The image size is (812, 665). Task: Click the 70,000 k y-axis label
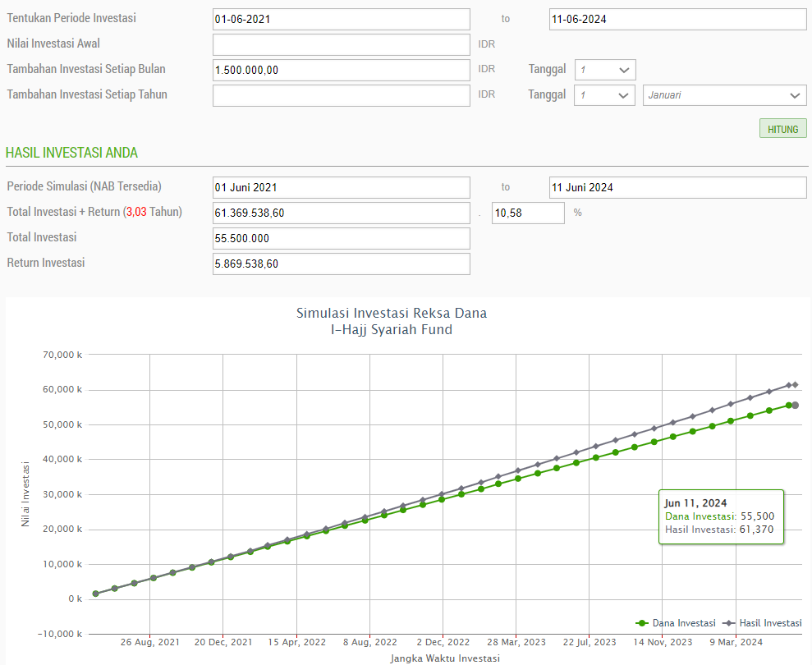(62, 355)
